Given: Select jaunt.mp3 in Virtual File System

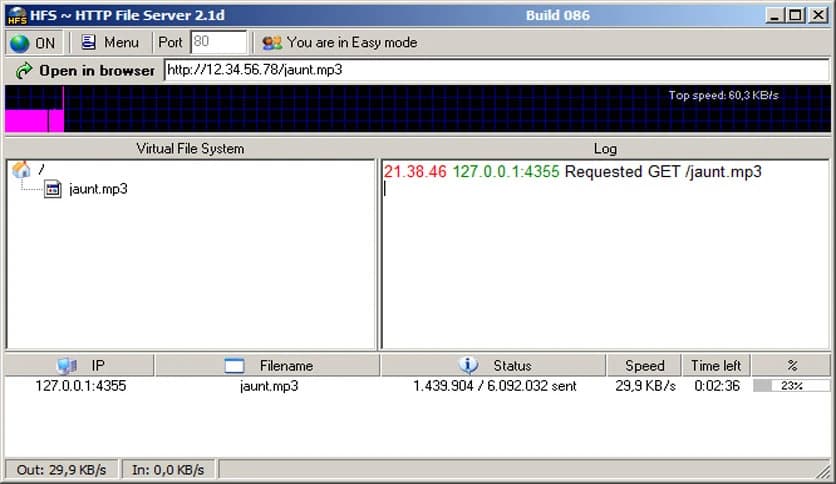Looking at the screenshot, I should [99, 189].
